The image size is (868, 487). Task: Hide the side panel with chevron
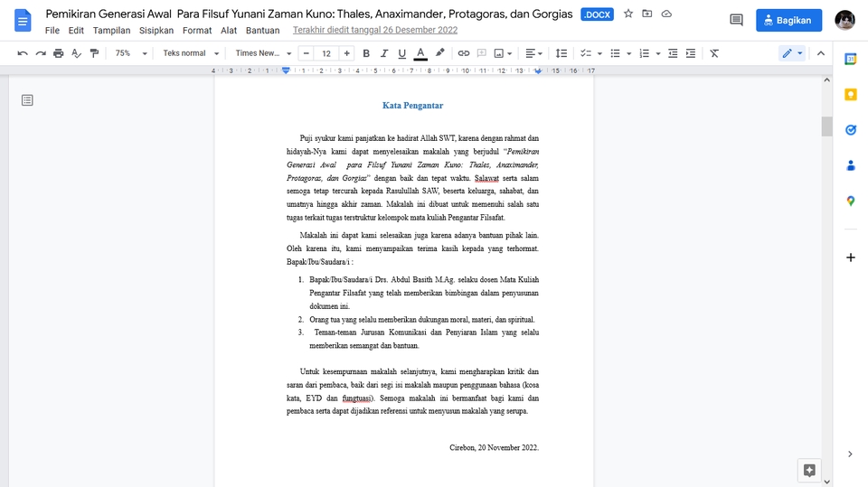(x=850, y=454)
